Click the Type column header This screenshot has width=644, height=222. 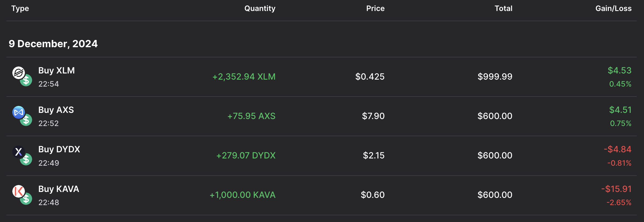tap(20, 9)
